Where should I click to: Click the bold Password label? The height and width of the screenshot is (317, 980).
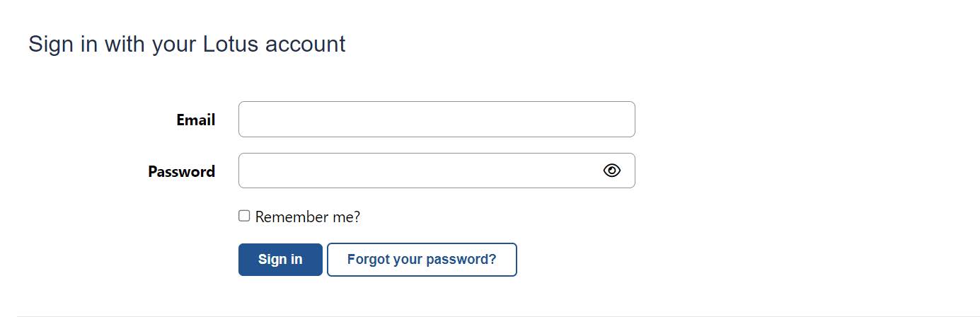point(181,172)
